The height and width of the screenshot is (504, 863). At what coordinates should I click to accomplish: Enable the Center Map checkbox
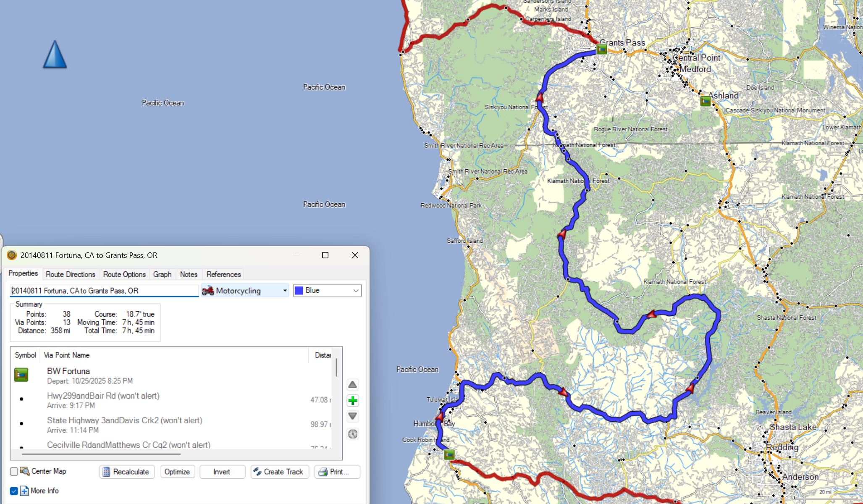14,471
